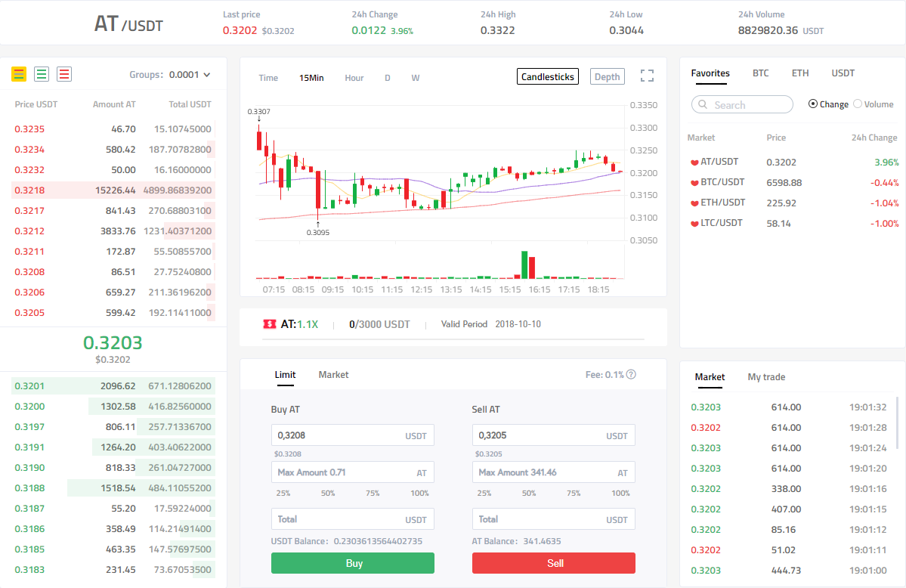Set sell amount to 25%
This screenshot has width=906, height=588.
[x=484, y=494]
